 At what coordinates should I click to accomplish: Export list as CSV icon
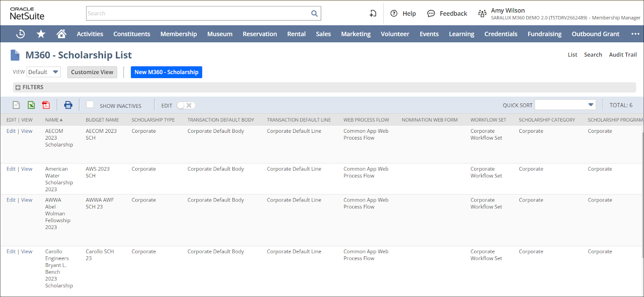[x=16, y=105]
